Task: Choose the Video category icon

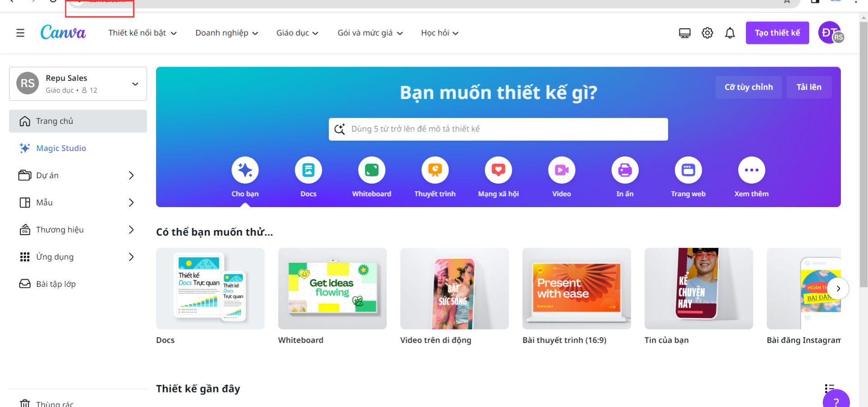Action: click(561, 170)
